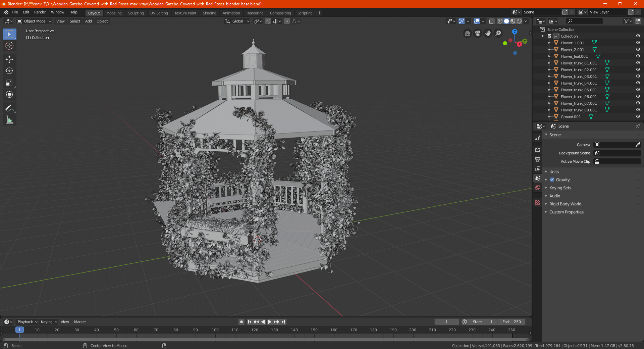Image resolution: width=644 pixels, height=349 pixels.
Task: Toggle X-ray viewport display
Action: 491,21
